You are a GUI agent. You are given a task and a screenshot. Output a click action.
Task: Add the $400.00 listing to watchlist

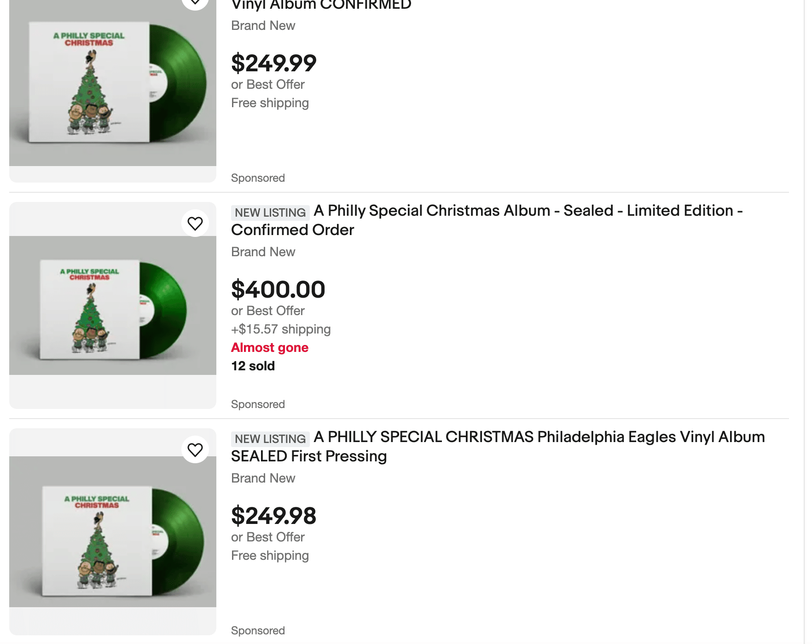[195, 224]
